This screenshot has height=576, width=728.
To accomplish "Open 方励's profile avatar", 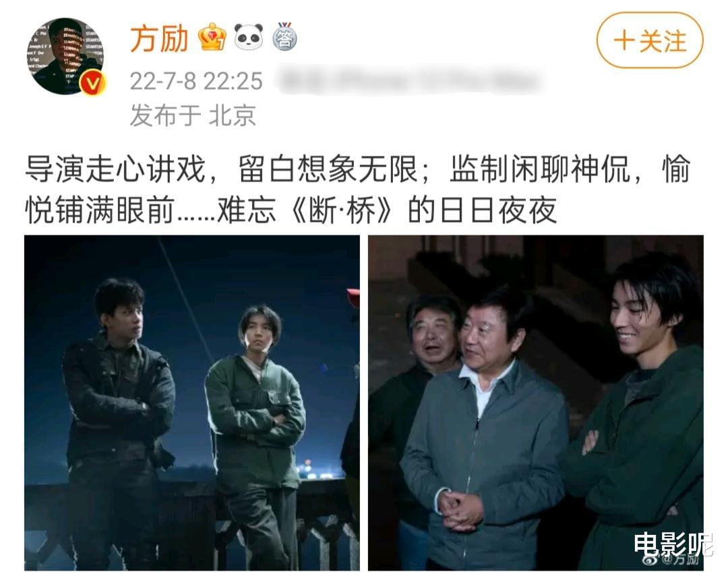I will 65,56.
